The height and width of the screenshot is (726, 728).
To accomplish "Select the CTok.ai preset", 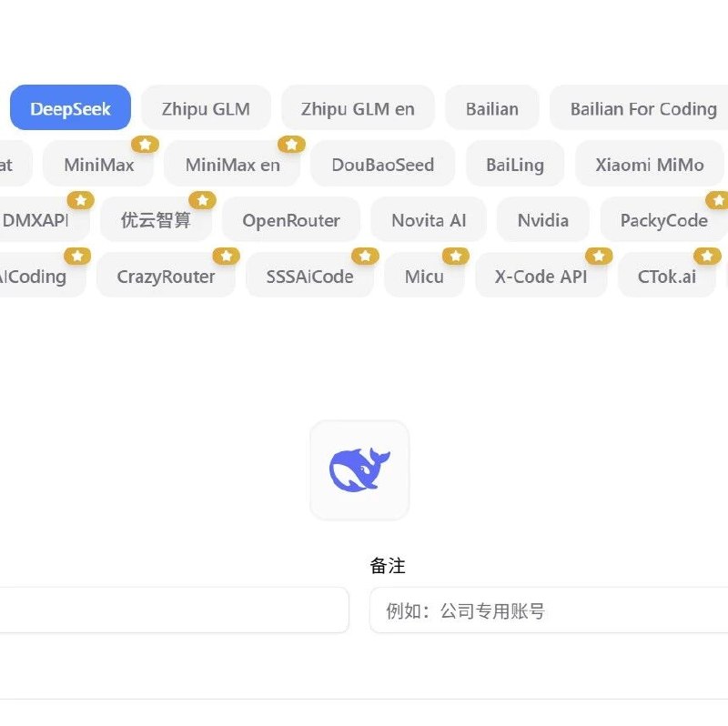I will coord(667,276).
